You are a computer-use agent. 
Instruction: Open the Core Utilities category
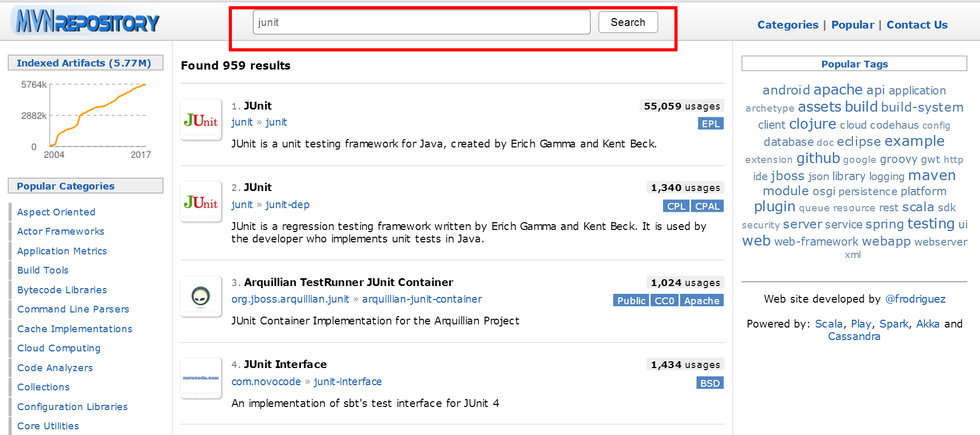pyautogui.click(x=48, y=426)
